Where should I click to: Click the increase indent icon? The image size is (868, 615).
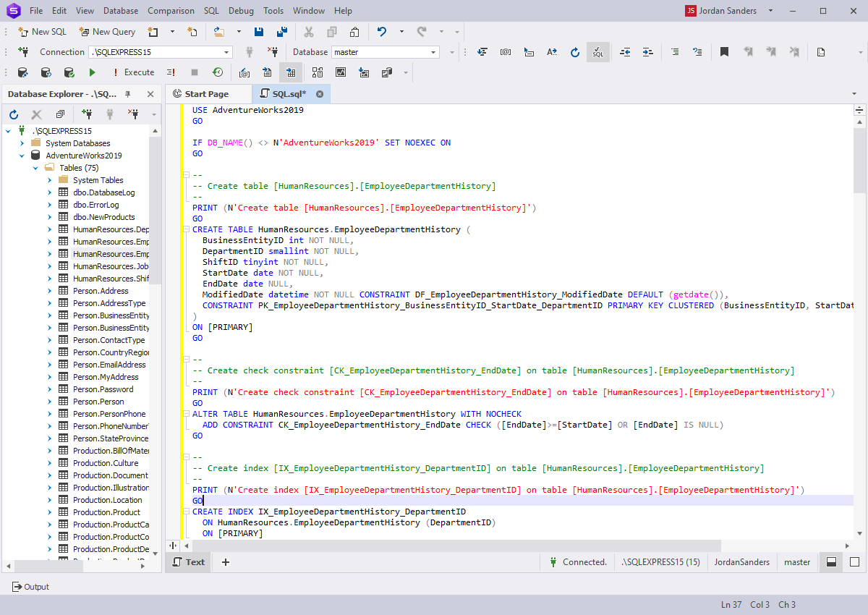[x=647, y=52]
